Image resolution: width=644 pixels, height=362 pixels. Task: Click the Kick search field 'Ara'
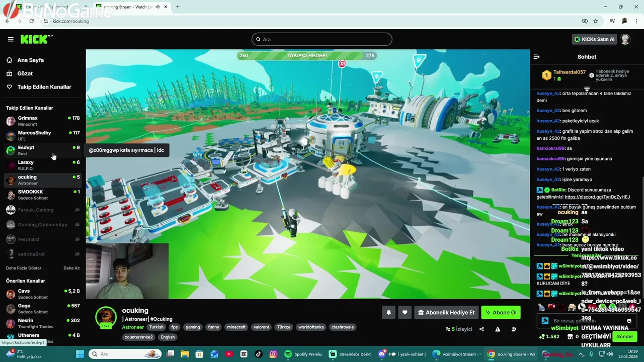[x=322, y=39]
